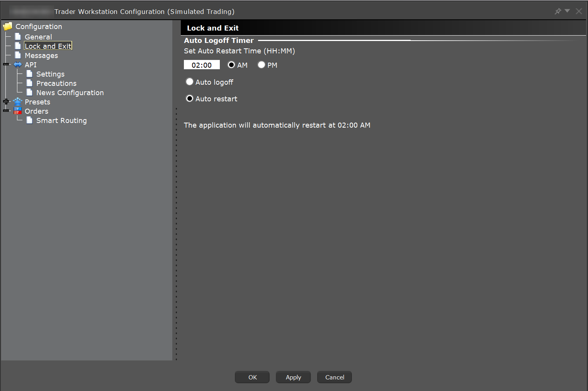Open API Settings page
Screen dimensions: 588x391
[x=50, y=74]
